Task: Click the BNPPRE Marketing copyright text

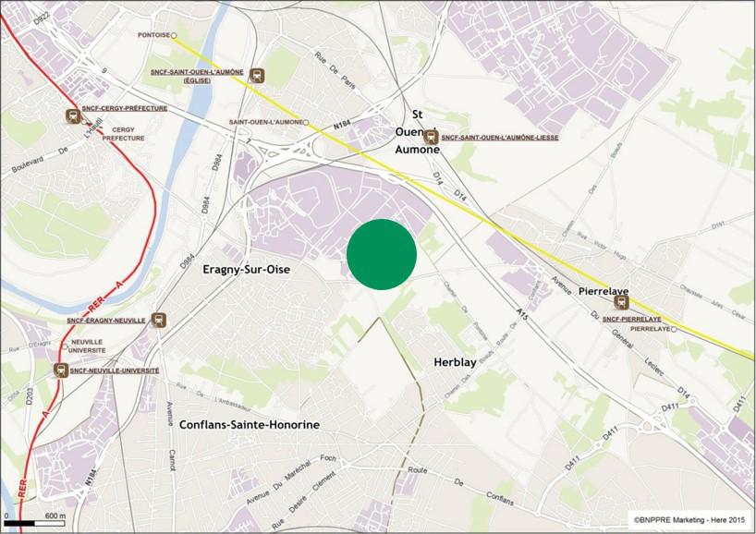Action: [x=689, y=518]
